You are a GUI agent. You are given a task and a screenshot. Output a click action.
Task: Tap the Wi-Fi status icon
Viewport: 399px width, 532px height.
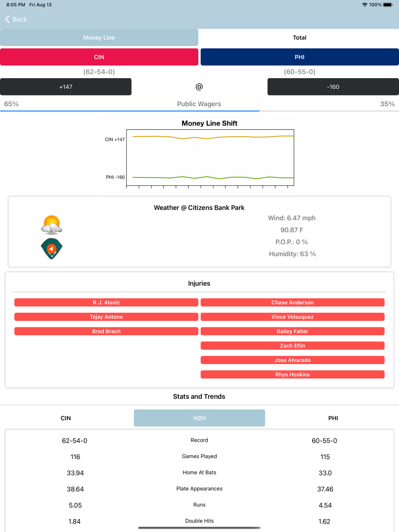coord(364,5)
